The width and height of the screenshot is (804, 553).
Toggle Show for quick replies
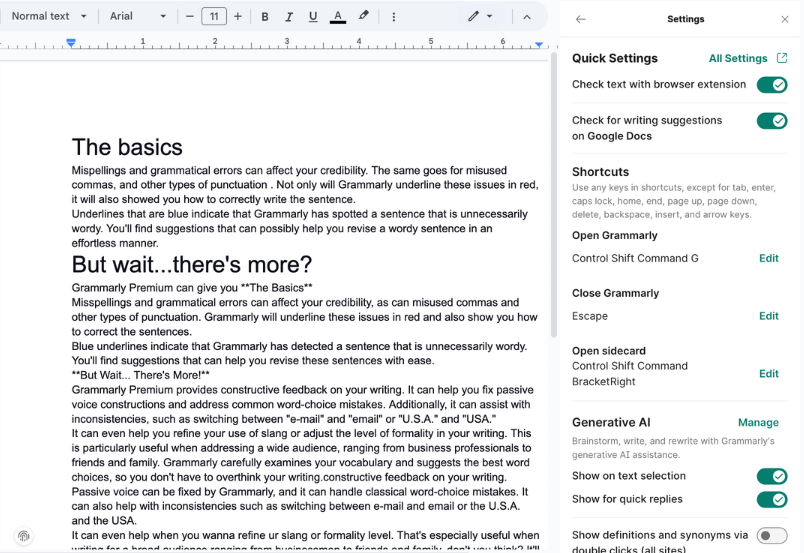click(x=772, y=500)
